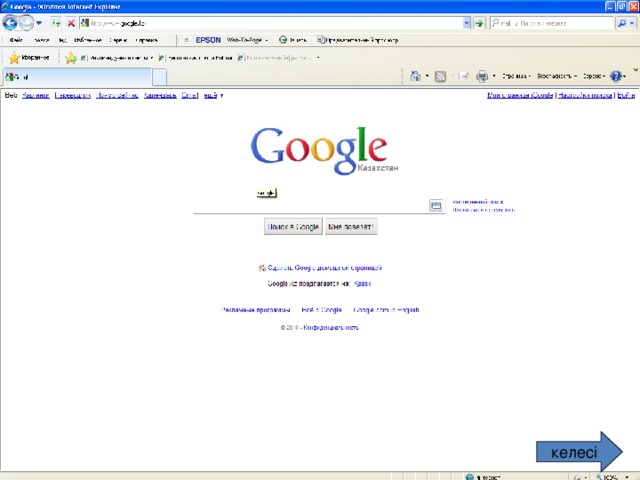Click the Мне повезёт! button
Viewport: 640px width, 480px height.
[351, 227]
